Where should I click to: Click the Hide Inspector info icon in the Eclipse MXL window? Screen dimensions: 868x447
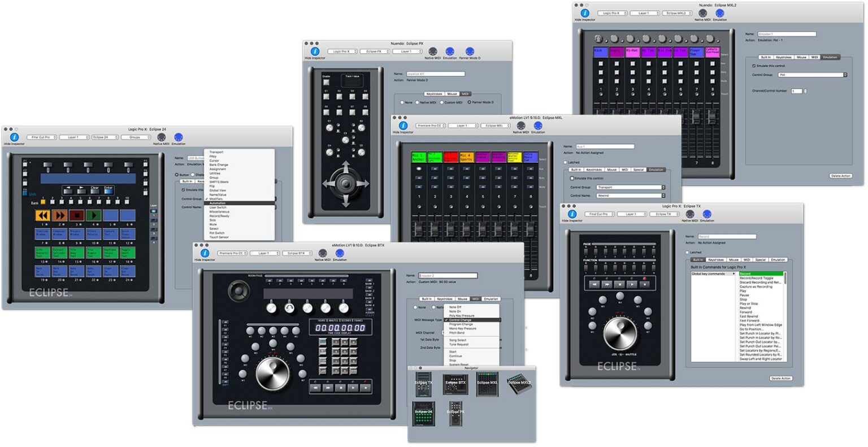[402, 126]
